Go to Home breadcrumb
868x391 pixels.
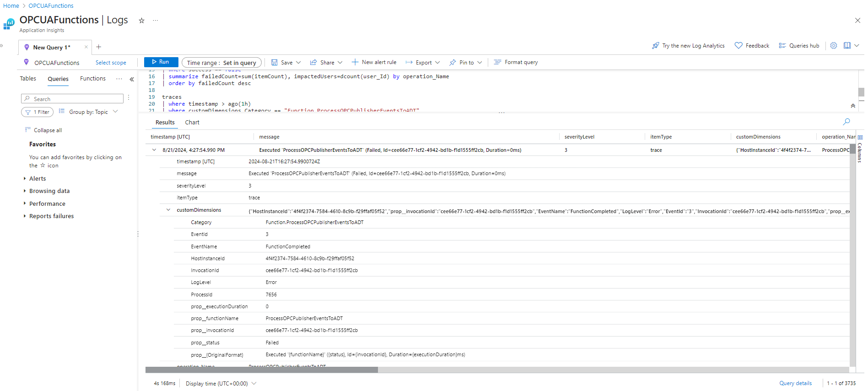coord(11,5)
